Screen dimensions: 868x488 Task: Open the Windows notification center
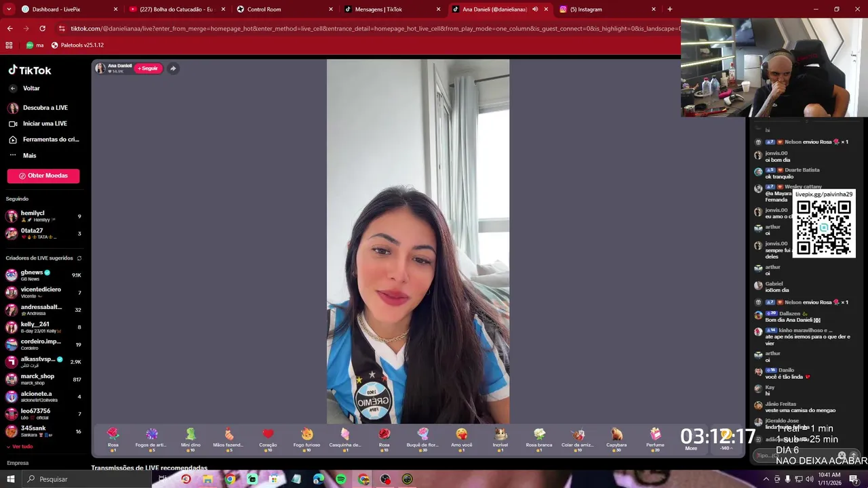pyautogui.click(x=854, y=479)
